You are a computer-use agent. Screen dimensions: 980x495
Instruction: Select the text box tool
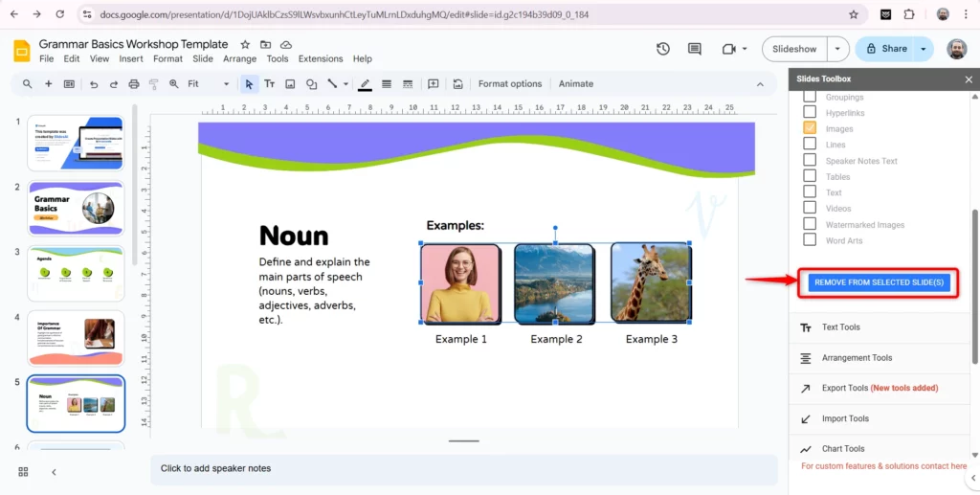[270, 84]
